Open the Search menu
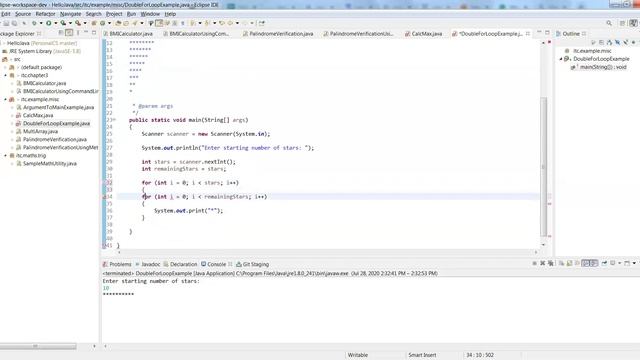Screen dimensions: 640x360 (x=93, y=14)
